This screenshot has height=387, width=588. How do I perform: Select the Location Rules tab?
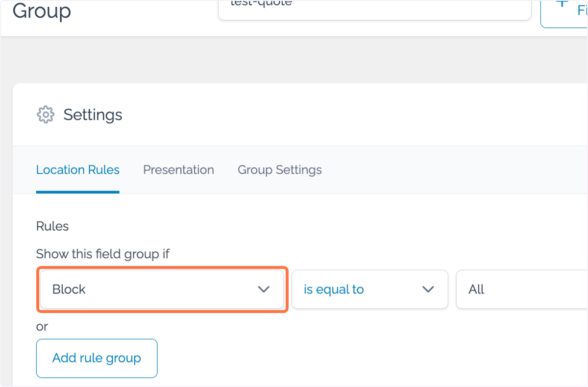click(78, 170)
